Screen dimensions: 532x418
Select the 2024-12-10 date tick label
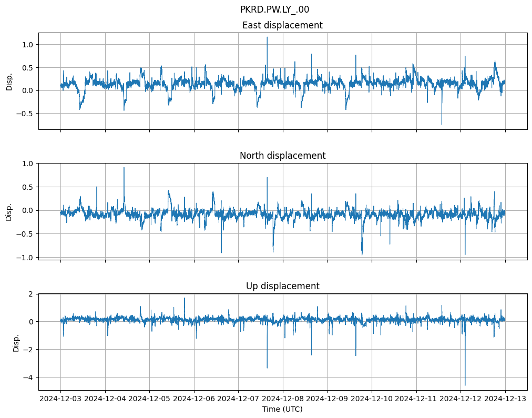(372, 399)
